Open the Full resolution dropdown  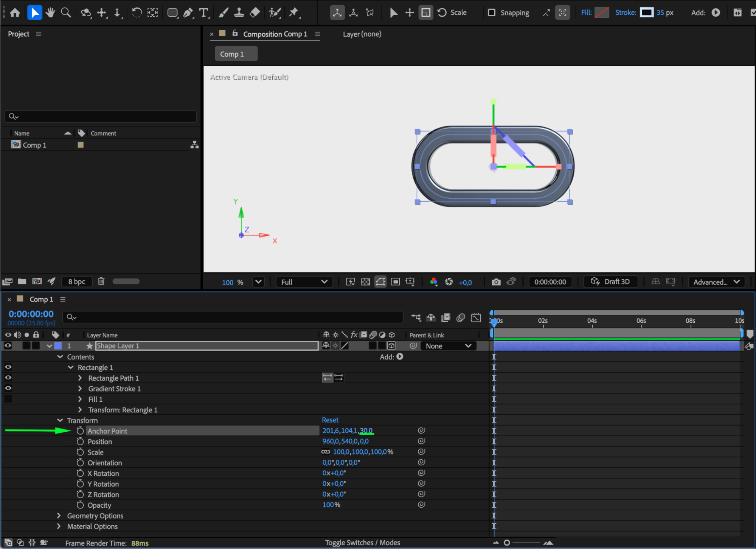click(304, 282)
